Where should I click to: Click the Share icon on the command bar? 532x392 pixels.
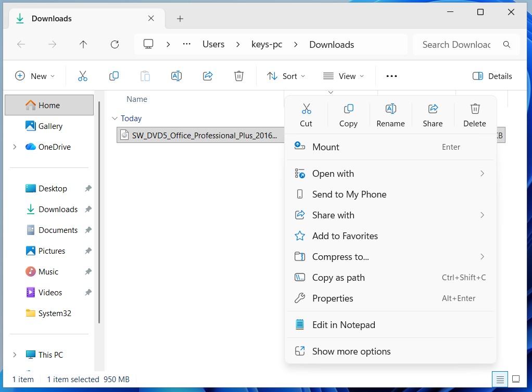coord(207,76)
